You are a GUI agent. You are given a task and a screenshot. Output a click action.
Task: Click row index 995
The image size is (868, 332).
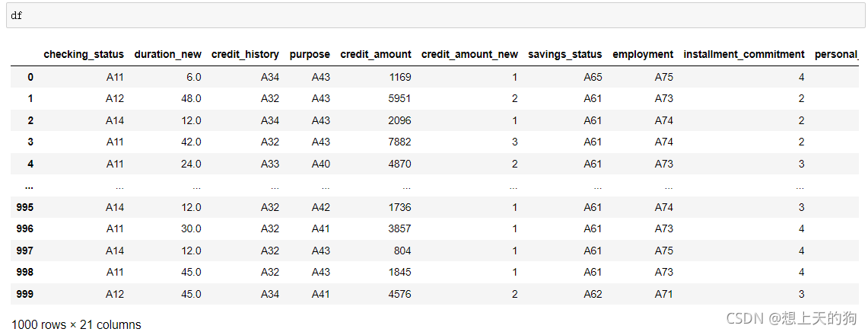25,207
